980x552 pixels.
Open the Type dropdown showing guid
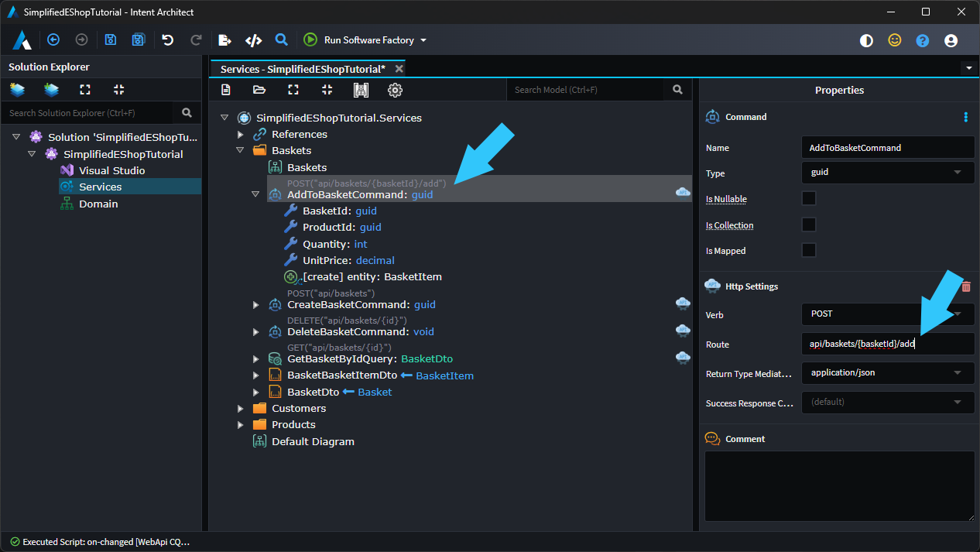[888, 172]
